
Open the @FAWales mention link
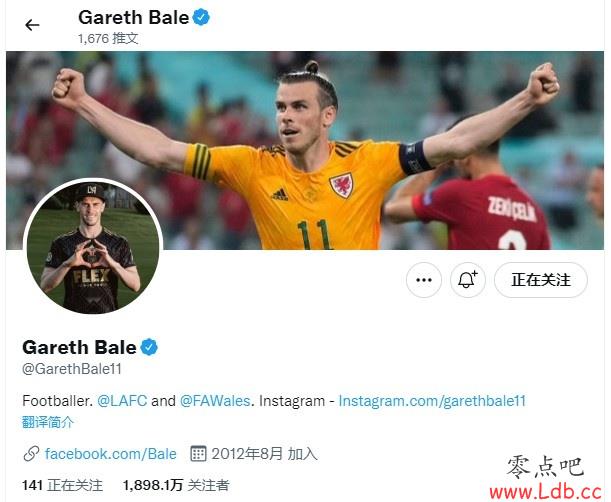tap(215, 401)
